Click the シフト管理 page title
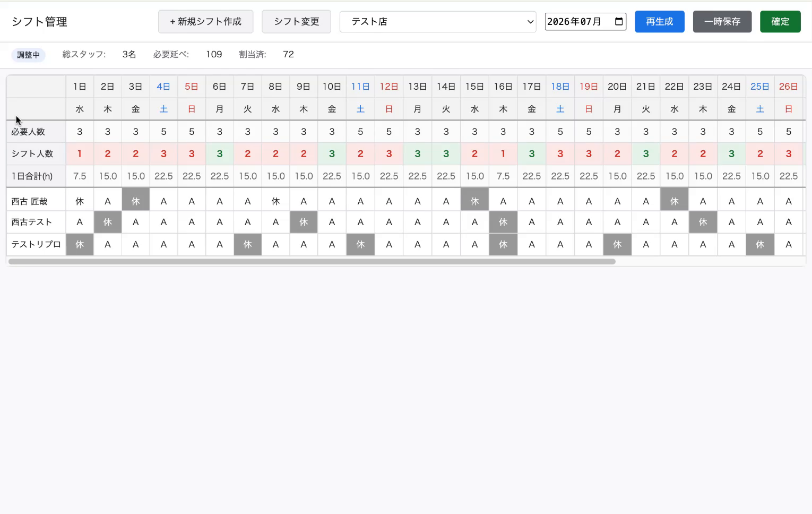 tap(39, 22)
